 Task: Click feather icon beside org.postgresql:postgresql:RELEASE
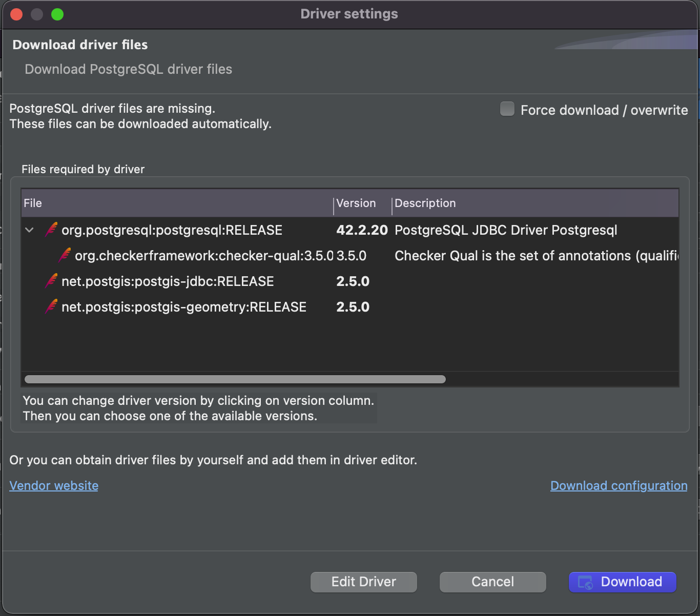(x=51, y=230)
